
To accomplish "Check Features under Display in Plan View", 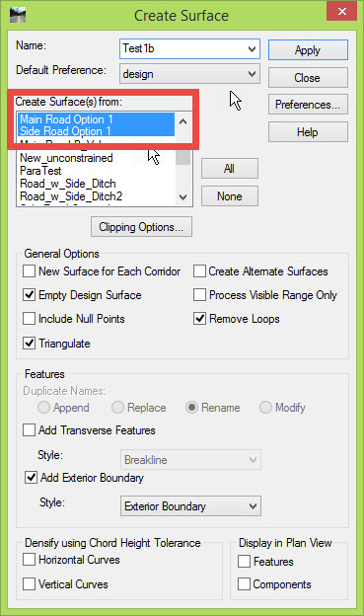I will coord(244,561).
